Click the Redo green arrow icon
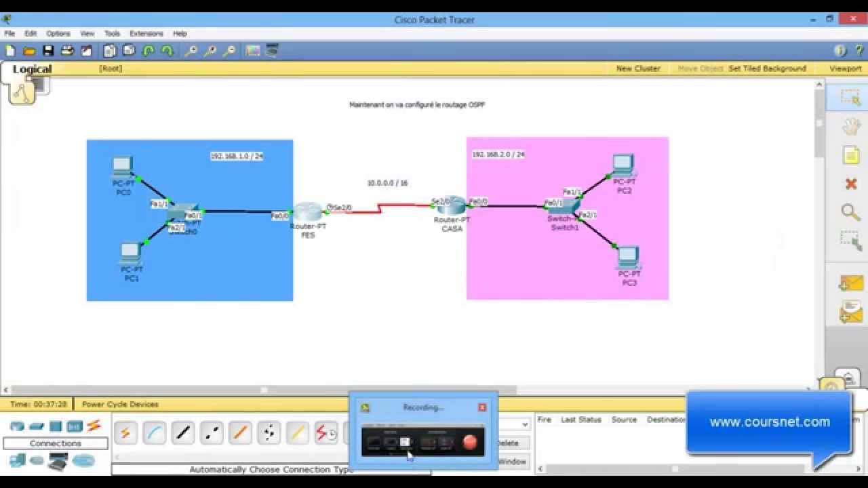 [167, 50]
